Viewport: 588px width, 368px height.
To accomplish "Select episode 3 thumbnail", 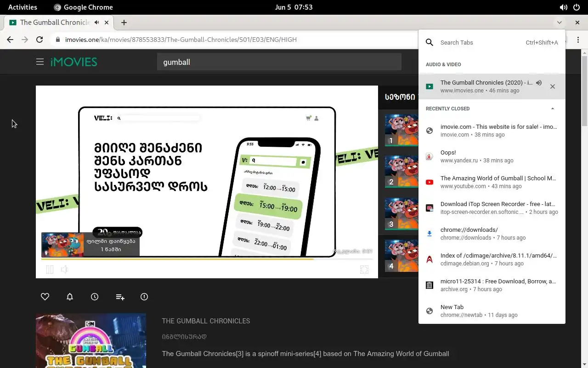I will 401,213.
